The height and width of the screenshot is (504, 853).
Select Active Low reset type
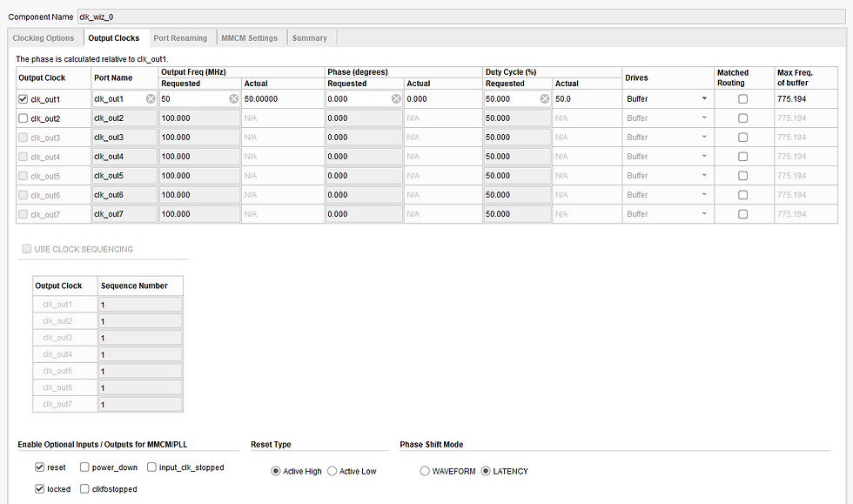pos(332,471)
